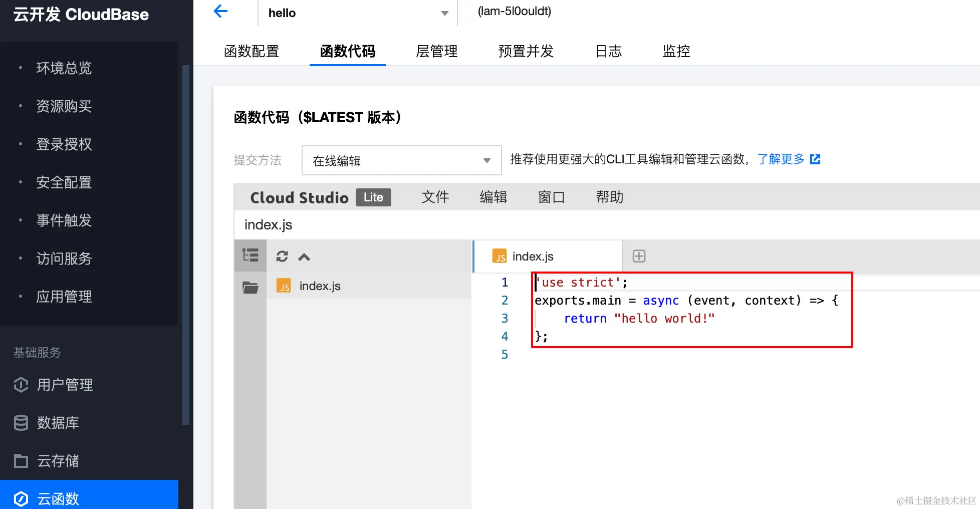The width and height of the screenshot is (980, 509).
Task: Click the JS icon beside index.js in tree
Action: point(284,286)
